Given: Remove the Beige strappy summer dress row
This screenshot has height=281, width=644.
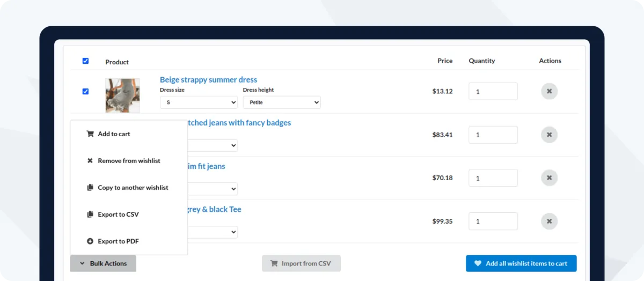Looking at the screenshot, I should 549,91.
